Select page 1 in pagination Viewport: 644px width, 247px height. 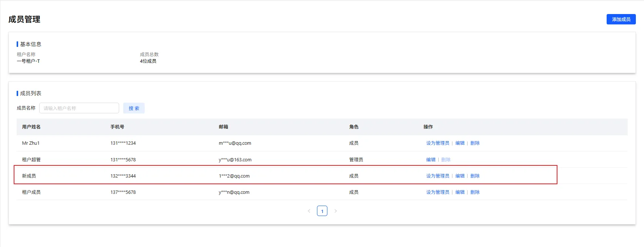tap(322, 211)
